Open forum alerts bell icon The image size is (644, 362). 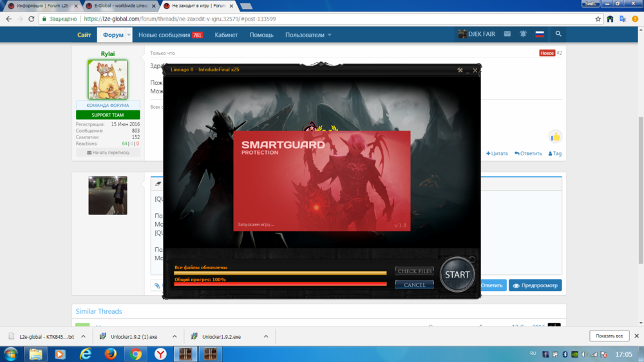click(x=523, y=34)
